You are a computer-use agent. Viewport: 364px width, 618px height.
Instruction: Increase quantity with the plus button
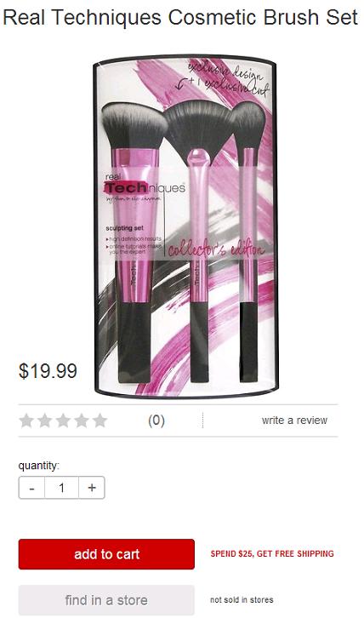(92, 488)
